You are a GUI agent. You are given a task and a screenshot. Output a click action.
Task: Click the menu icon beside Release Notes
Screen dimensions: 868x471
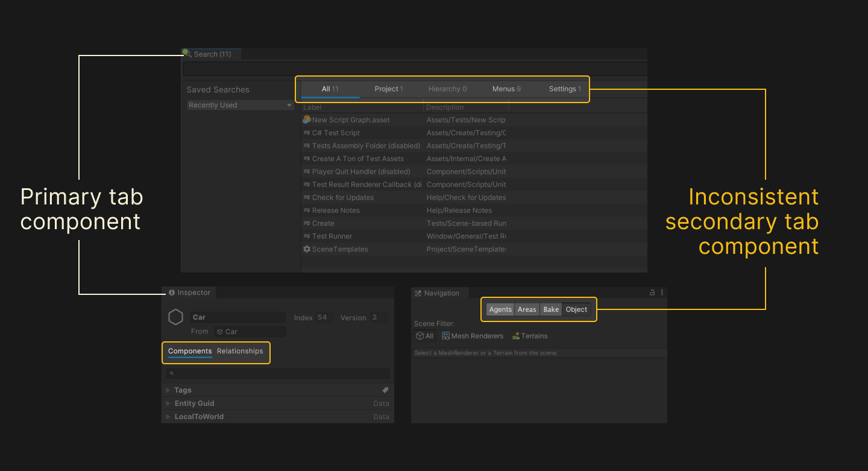307,210
